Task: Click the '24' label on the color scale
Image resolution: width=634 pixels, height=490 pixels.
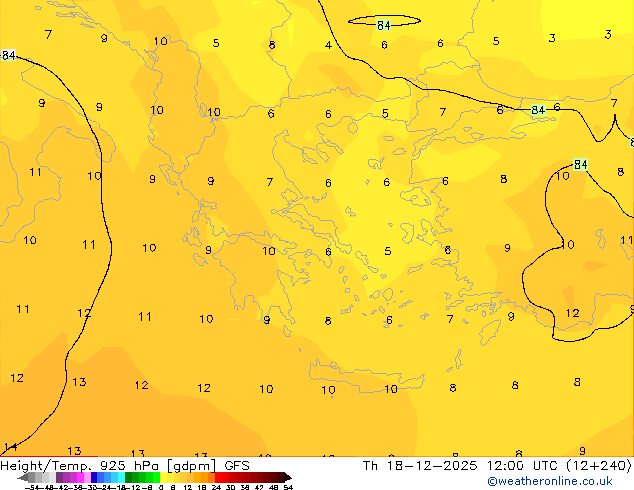Action: click(x=216, y=487)
